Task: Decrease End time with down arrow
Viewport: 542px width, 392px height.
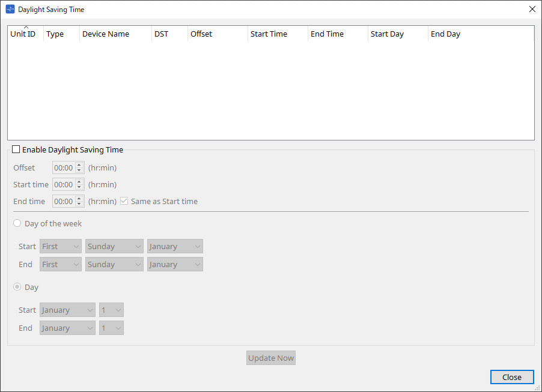Action: coord(79,205)
